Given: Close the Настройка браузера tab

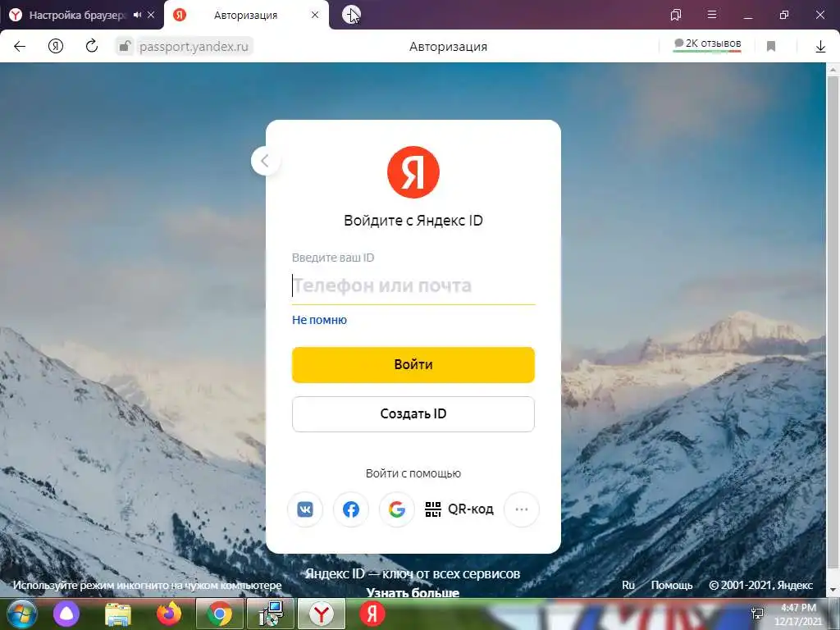Looking at the screenshot, I should pos(151,15).
